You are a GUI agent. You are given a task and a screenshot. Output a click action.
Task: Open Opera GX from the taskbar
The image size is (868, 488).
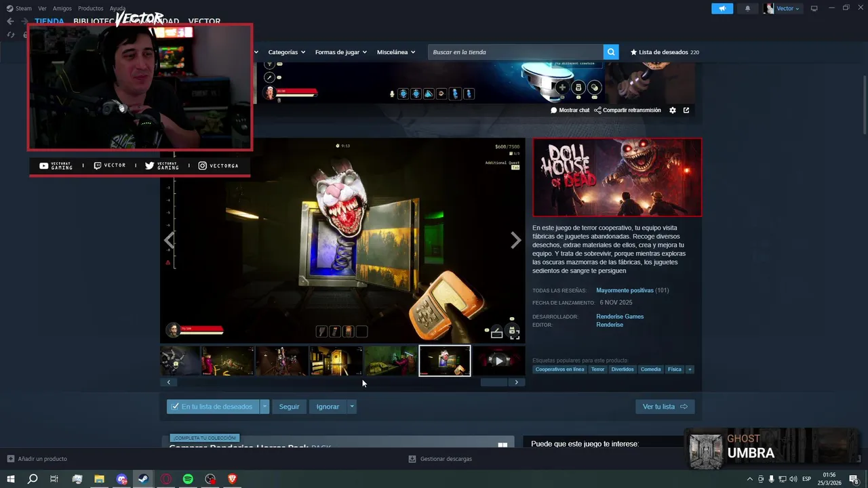[x=165, y=479]
